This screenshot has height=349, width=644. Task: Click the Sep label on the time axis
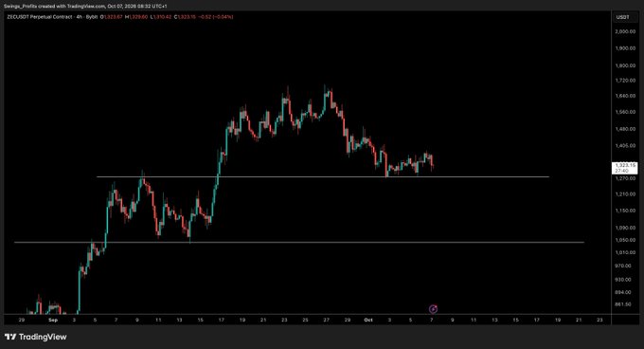click(x=53, y=320)
